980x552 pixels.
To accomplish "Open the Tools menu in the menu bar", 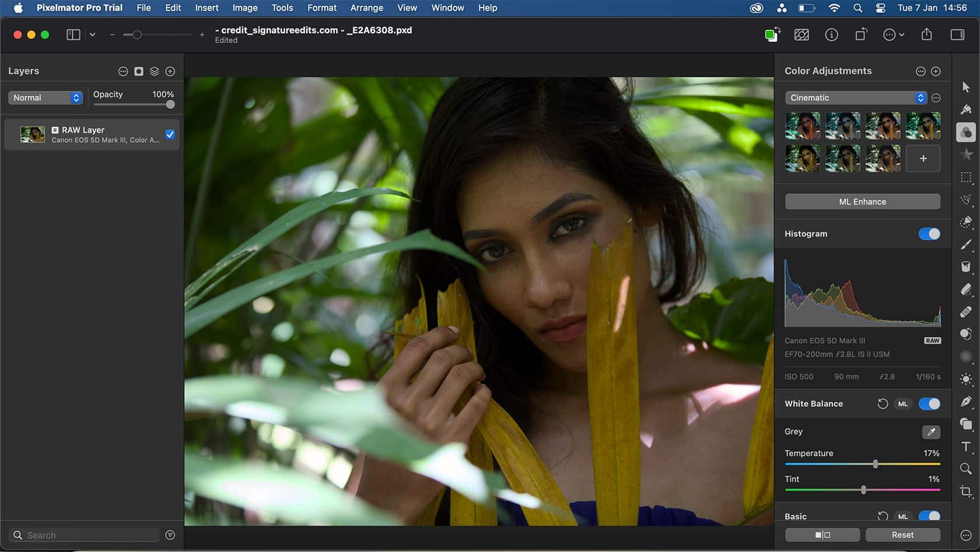I will tap(282, 8).
